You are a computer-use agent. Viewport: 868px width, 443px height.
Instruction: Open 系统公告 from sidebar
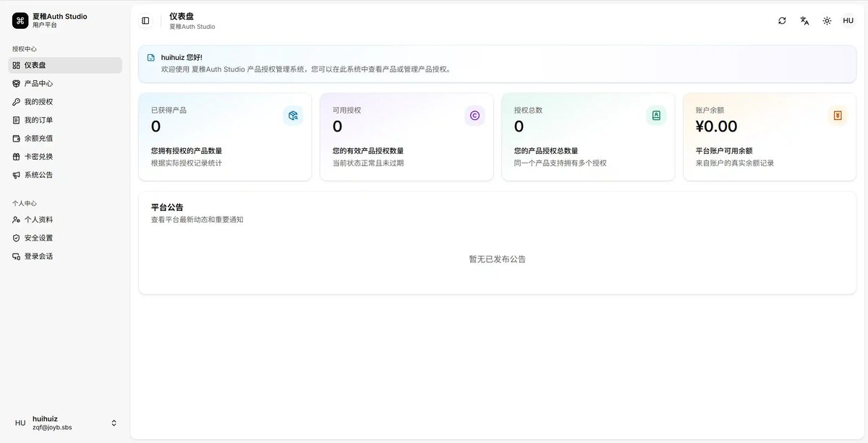tap(65, 175)
